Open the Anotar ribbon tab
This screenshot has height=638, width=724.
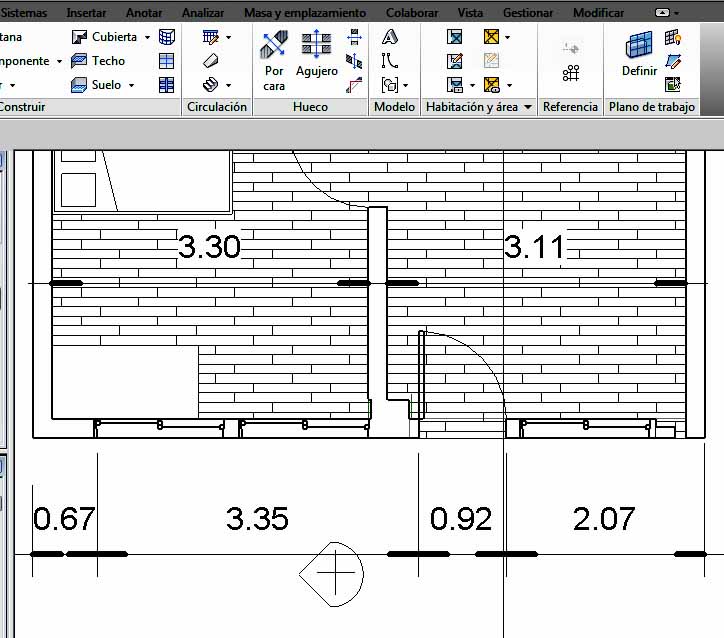click(x=145, y=13)
